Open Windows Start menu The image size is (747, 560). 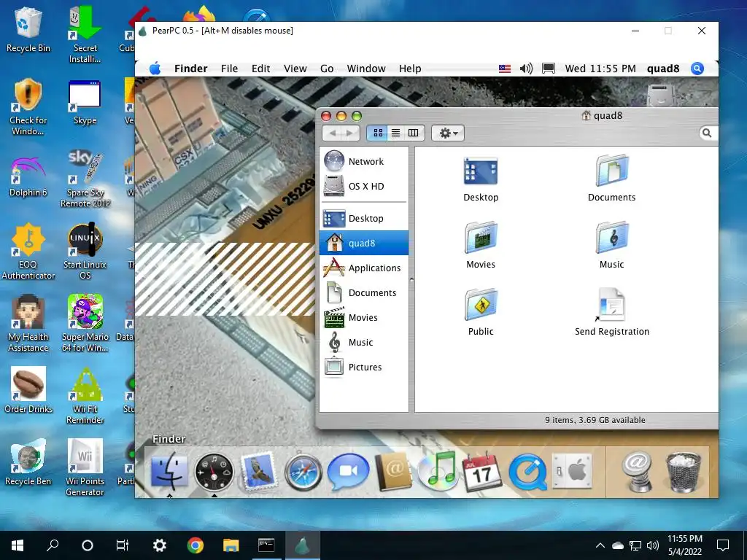(x=18, y=545)
